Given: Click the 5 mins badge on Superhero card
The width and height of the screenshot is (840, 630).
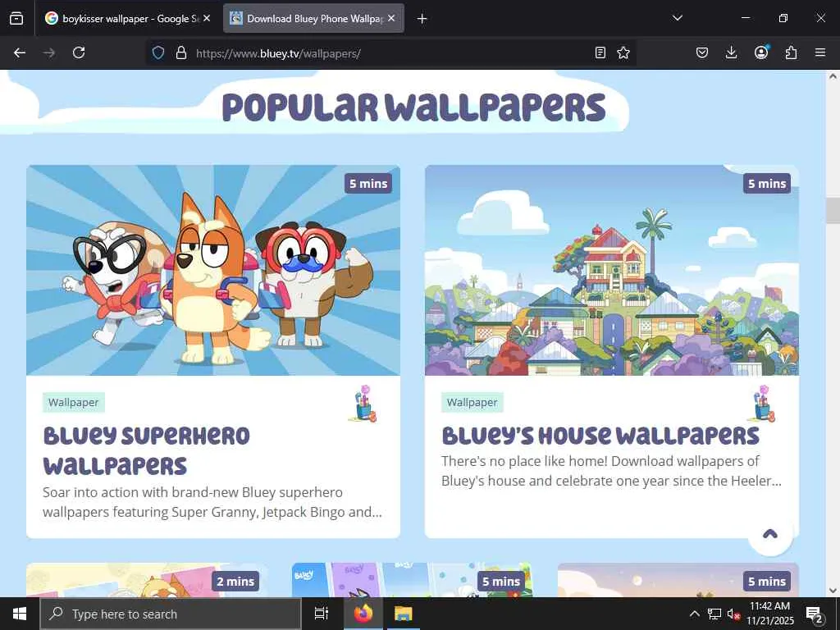Looking at the screenshot, I should [368, 184].
